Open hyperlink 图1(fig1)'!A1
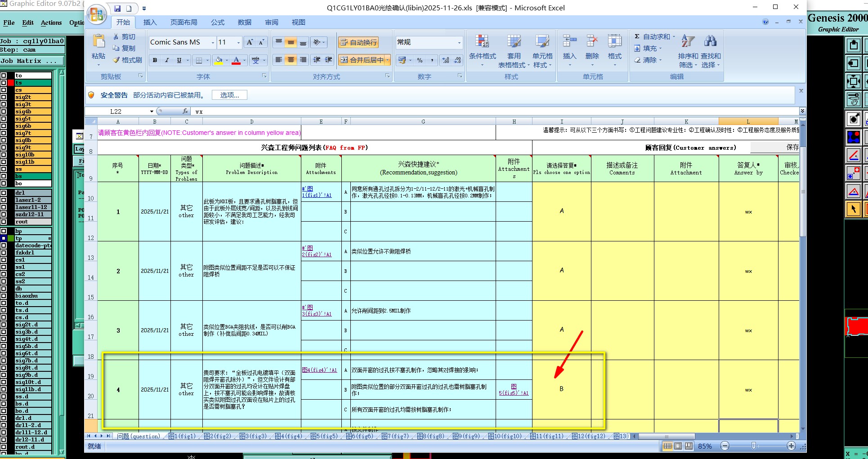Screen dimensions: 868x459 click(317, 192)
